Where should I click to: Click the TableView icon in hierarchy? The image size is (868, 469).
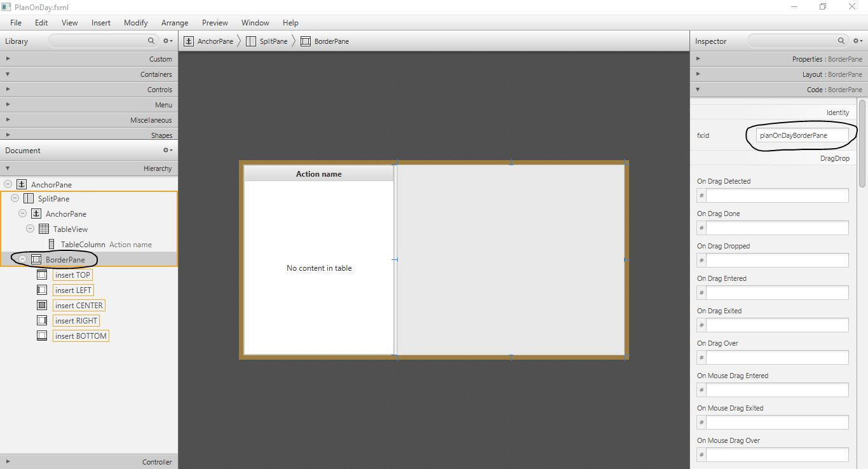(44, 229)
